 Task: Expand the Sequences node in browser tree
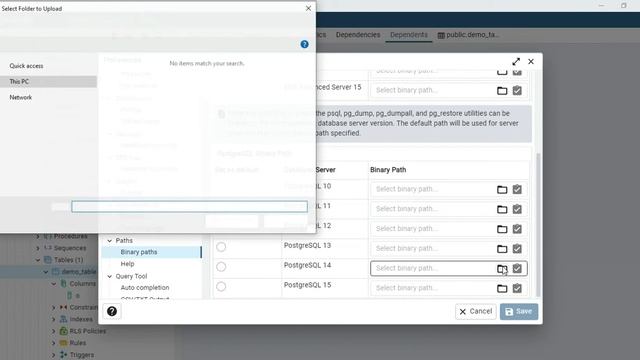click(38, 248)
